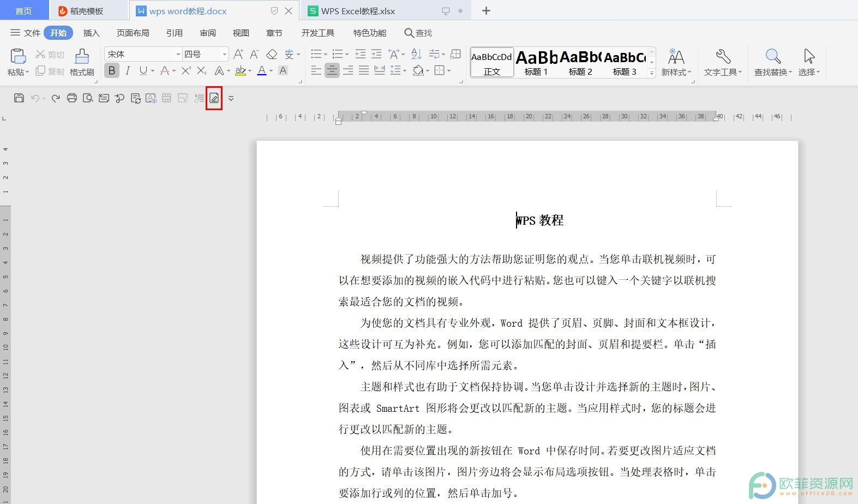
Task: Switch to the 页面布局 ribbon tab
Action: click(133, 33)
